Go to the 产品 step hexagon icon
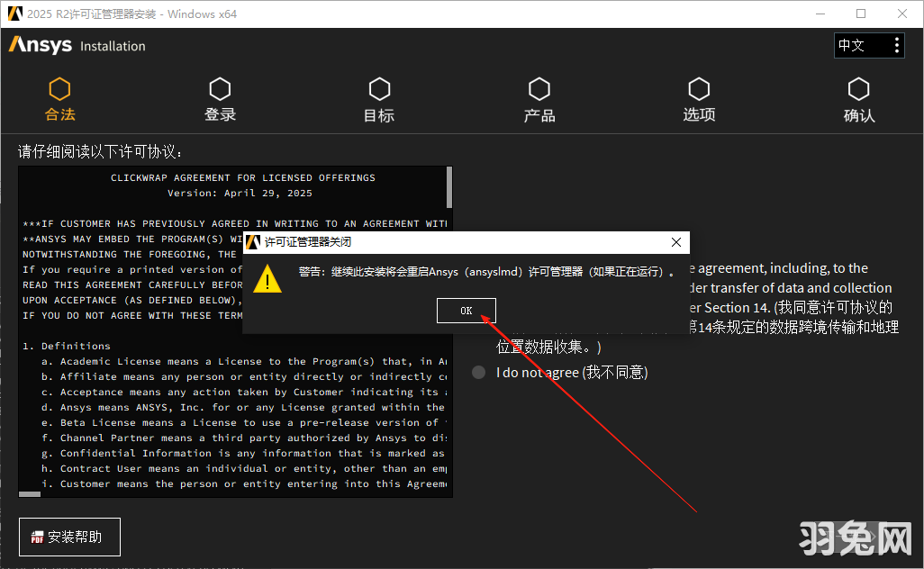924x569 pixels. [539, 89]
